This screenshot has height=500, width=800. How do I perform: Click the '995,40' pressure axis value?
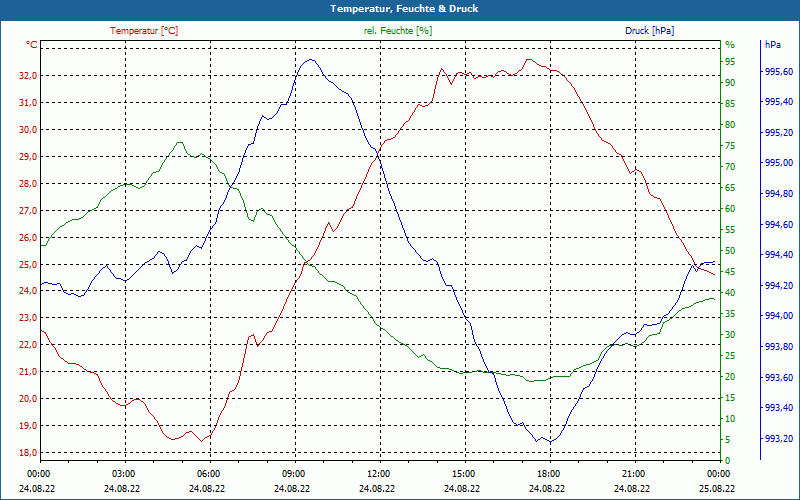coord(779,102)
